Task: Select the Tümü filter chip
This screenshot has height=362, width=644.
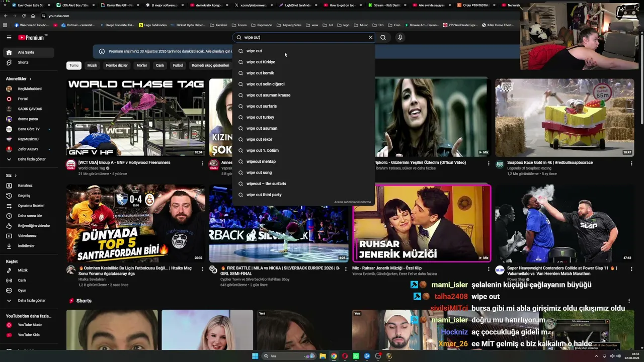Action: (x=74, y=65)
